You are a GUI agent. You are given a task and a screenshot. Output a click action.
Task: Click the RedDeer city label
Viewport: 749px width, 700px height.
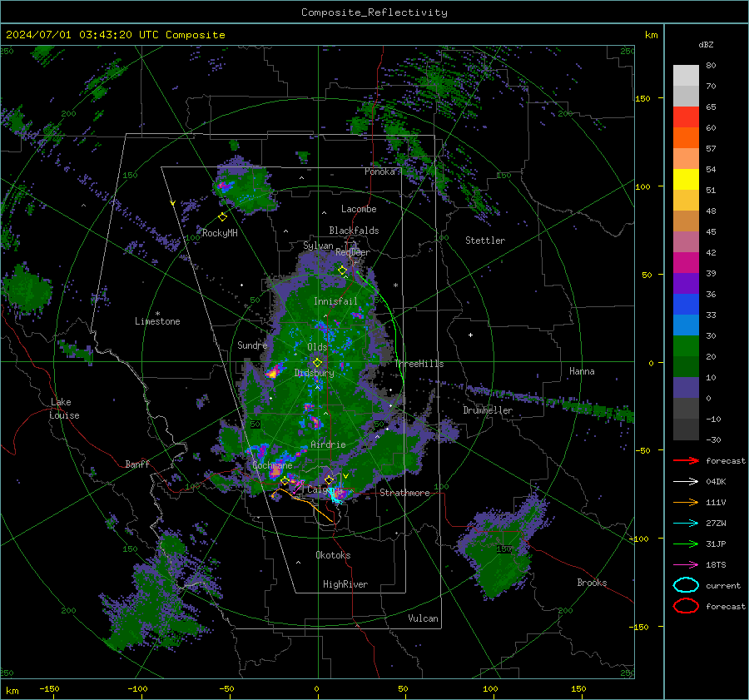(353, 252)
